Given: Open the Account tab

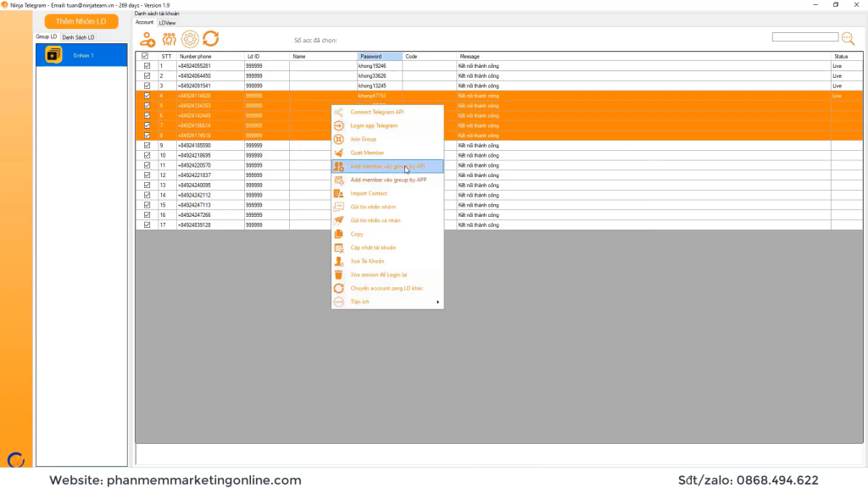Looking at the screenshot, I should (x=144, y=23).
